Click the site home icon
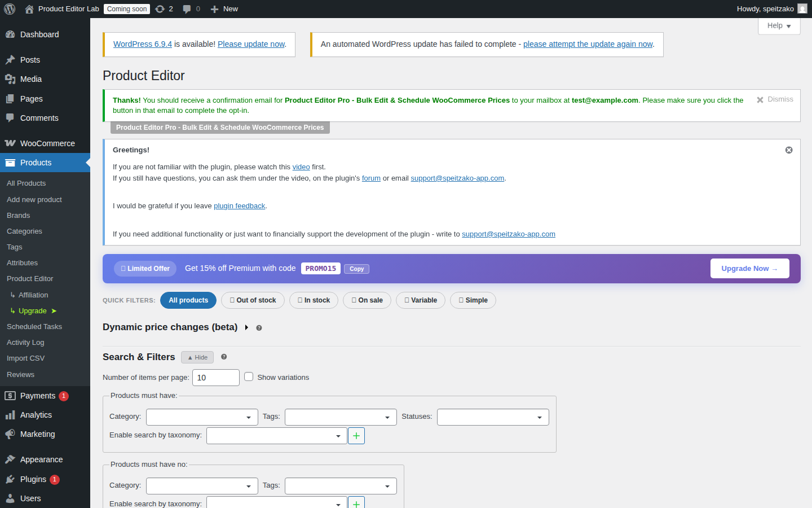Image resolution: width=812 pixels, height=508 pixels. click(x=29, y=9)
